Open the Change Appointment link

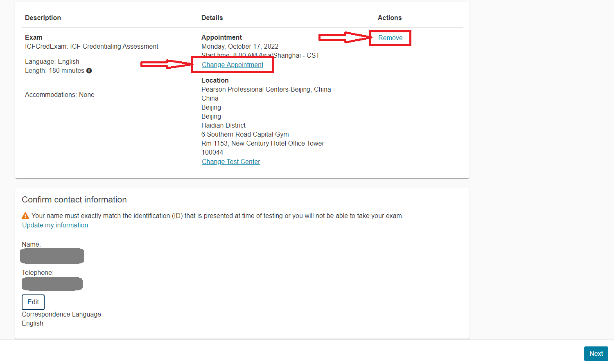pos(233,65)
